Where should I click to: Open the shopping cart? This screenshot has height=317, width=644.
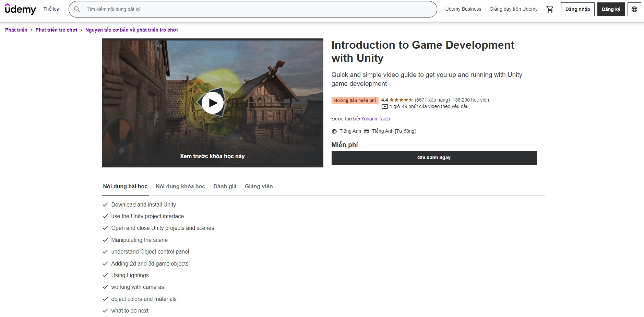point(550,9)
